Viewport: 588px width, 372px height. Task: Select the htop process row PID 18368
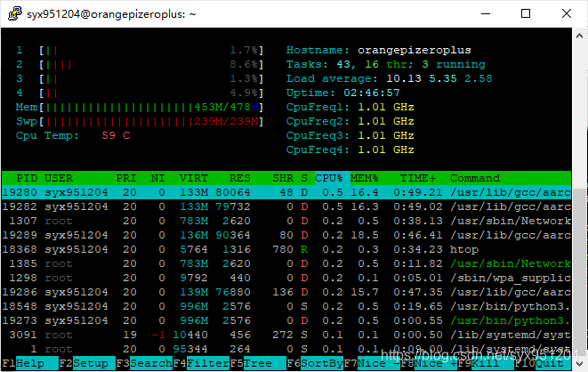[x=286, y=249]
